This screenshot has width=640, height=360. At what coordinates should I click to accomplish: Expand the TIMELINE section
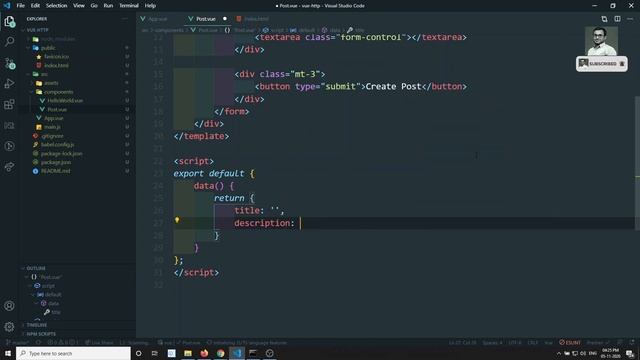pos(36,325)
